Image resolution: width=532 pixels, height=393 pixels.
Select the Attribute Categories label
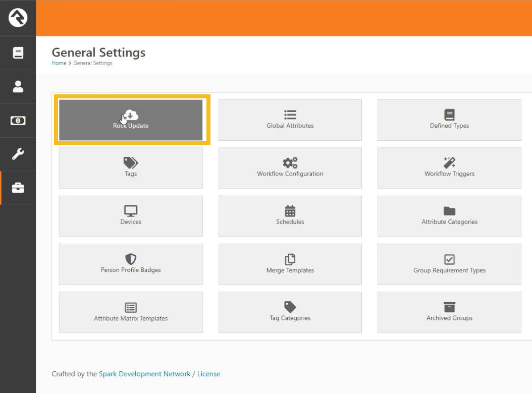449,222
